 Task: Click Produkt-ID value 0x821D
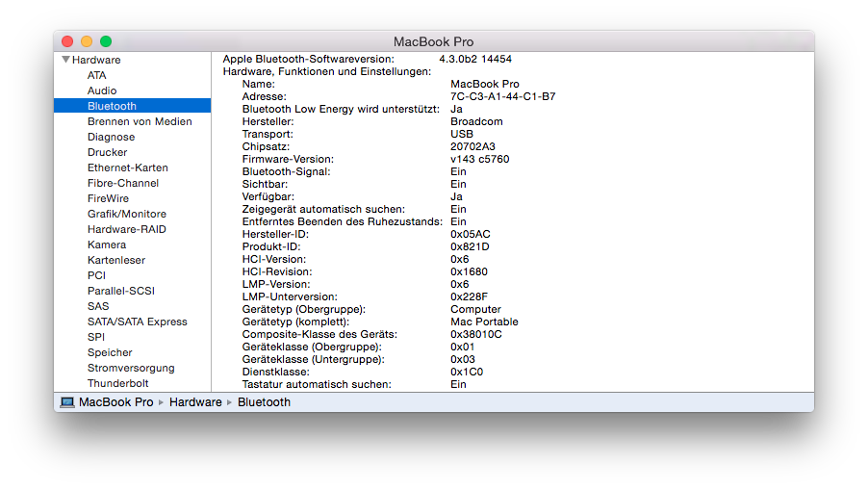pyautogui.click(x=470, y=246)
